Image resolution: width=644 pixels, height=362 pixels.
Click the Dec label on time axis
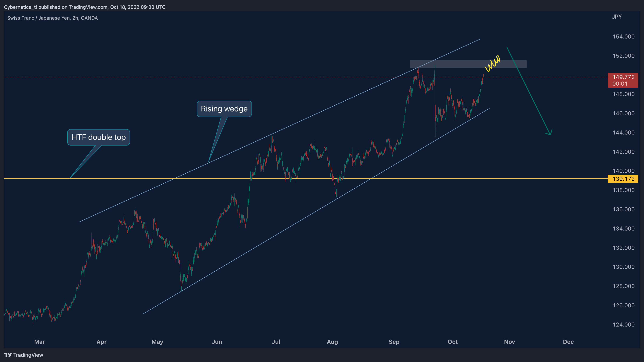pos(568,342)
